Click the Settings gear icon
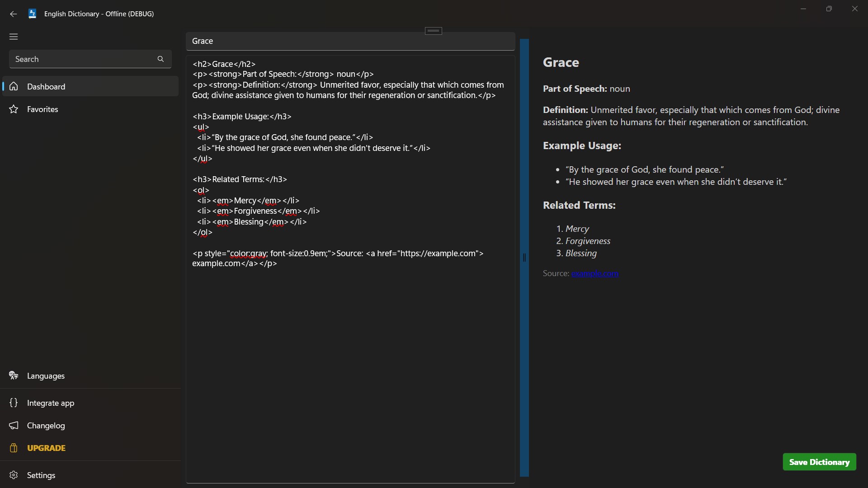868x488 pixels. tap(14, 475)
